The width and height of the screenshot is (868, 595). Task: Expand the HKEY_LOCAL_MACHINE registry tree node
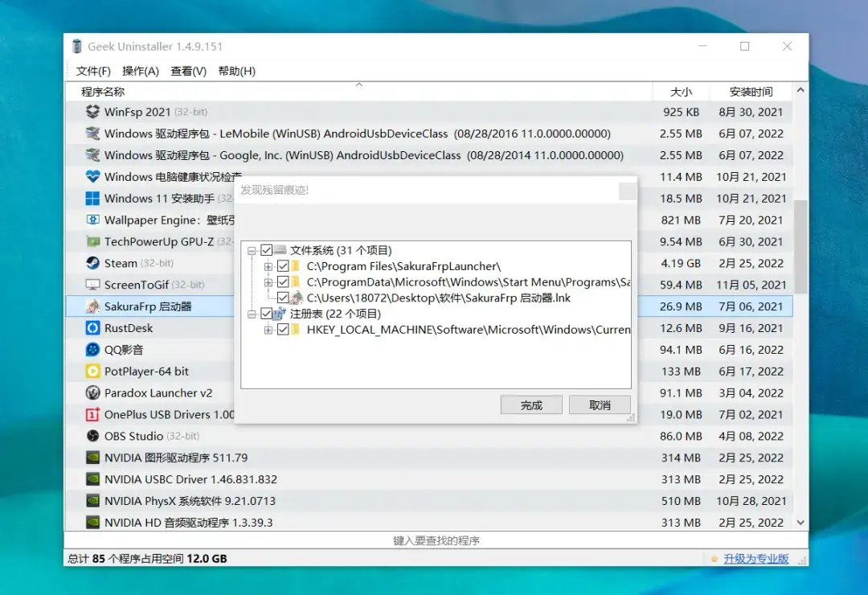268,330
